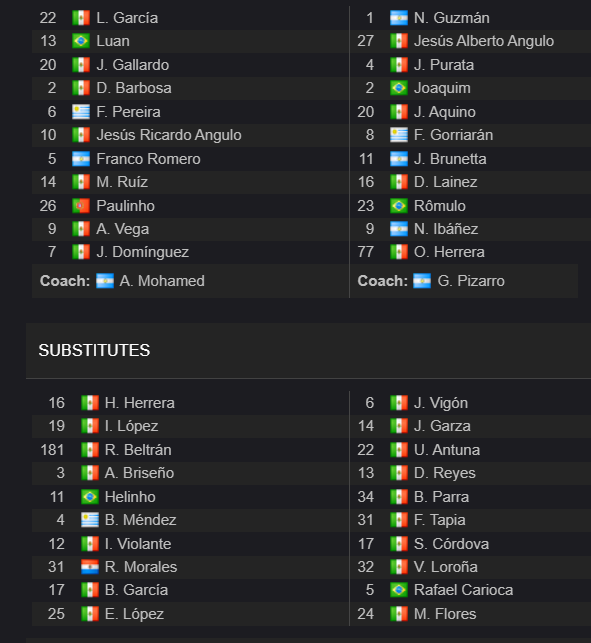Open player J. Domínguez's page
This screenshot has width=591, height=643.
click(142, 252)
